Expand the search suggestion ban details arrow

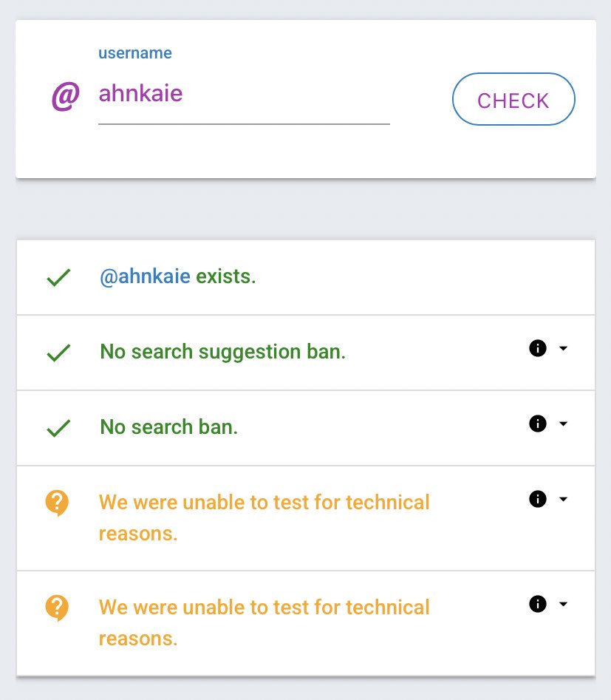563,348
